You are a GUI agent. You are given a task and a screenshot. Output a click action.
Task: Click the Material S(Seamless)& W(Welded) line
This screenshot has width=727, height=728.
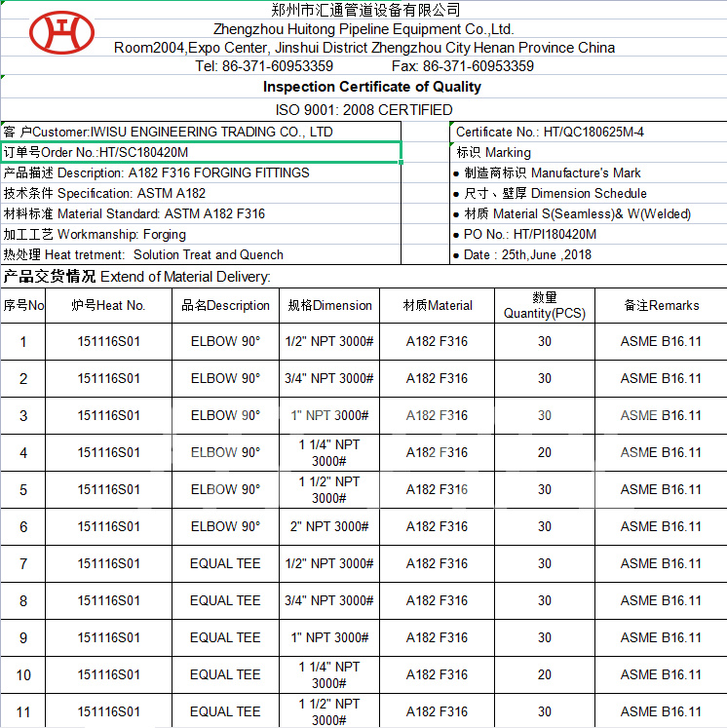(x=589, y=213)
